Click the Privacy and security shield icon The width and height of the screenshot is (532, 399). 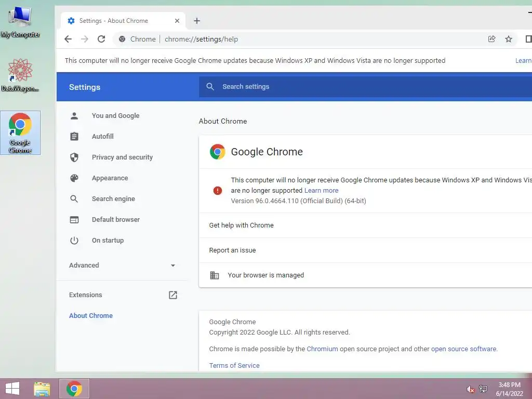[74, 157]
